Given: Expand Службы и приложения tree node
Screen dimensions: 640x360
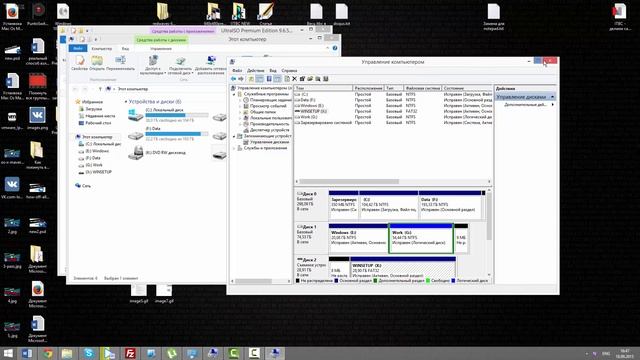Looking at the screenshot, I should pyautogui.click(x=234, y=148).
